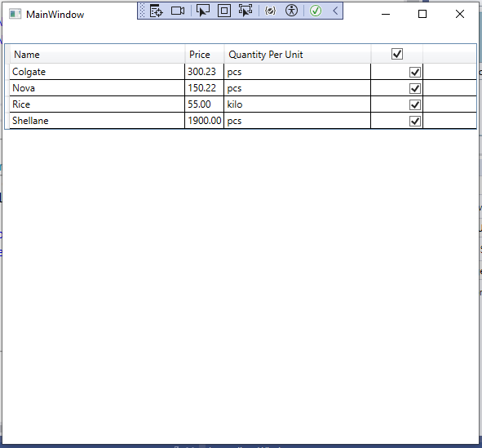Grab the dotted handle of the debug toolbar

coord(142,11)
